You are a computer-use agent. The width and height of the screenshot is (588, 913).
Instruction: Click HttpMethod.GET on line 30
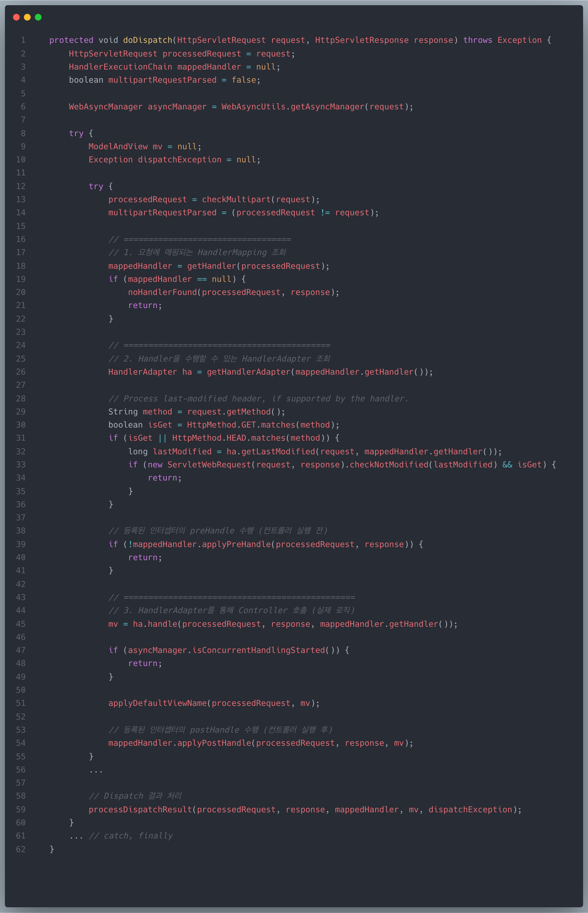[221, 425]
